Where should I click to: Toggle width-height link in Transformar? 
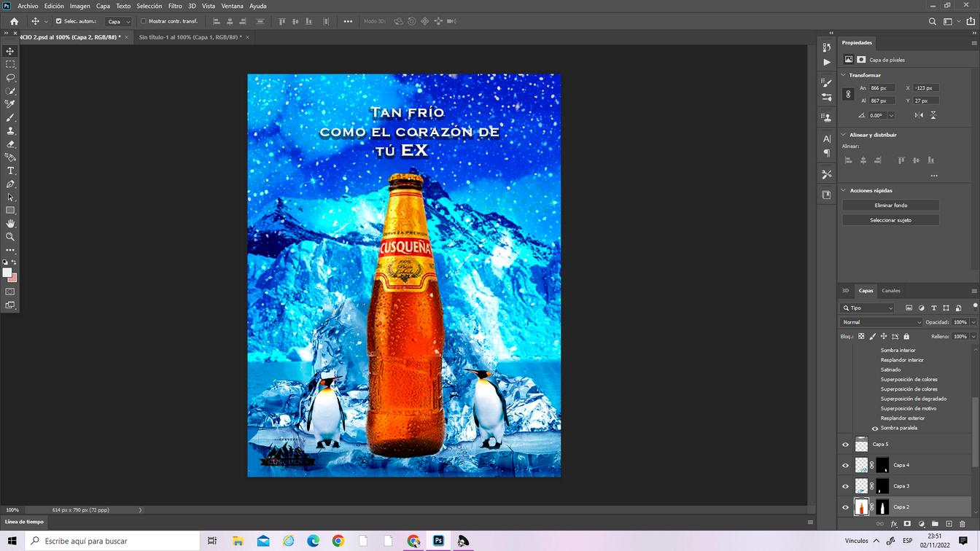point(848,94)
